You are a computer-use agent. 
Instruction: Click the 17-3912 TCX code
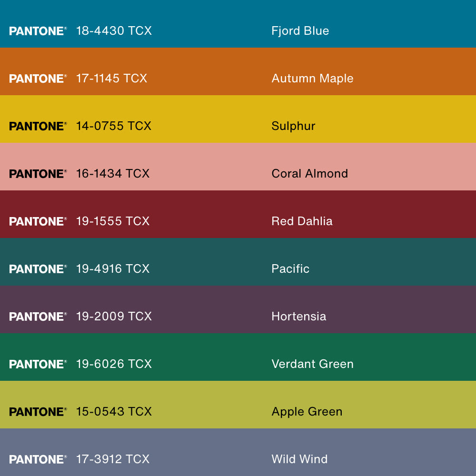pos(113,459)
